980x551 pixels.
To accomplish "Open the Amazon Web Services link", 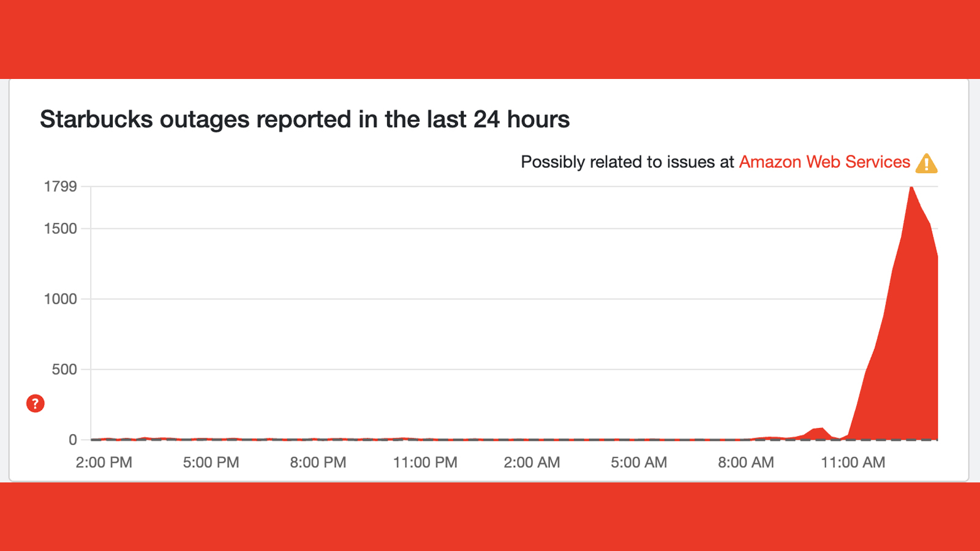I will point(824,162).
